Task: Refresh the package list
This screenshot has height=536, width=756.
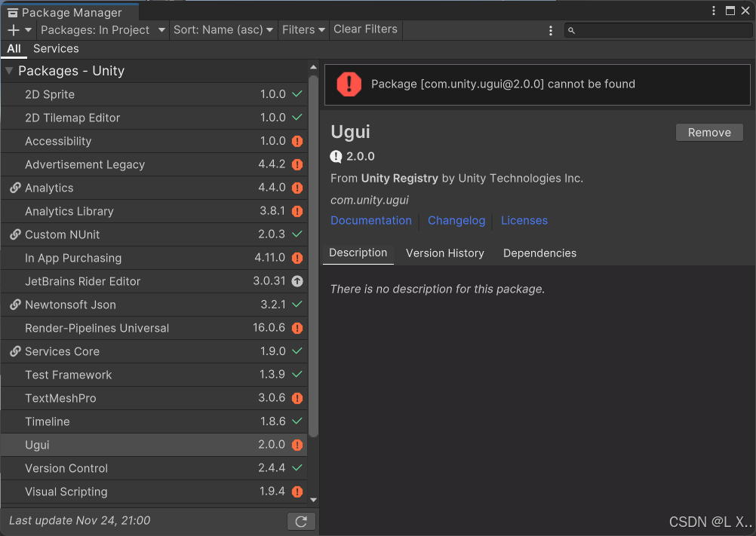Action: (301, 522)
